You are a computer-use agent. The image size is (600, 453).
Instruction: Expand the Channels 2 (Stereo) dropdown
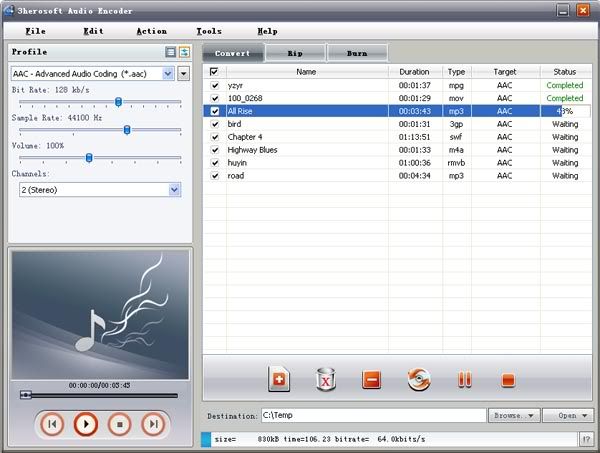pyautogui.click(x=174, y=189)
